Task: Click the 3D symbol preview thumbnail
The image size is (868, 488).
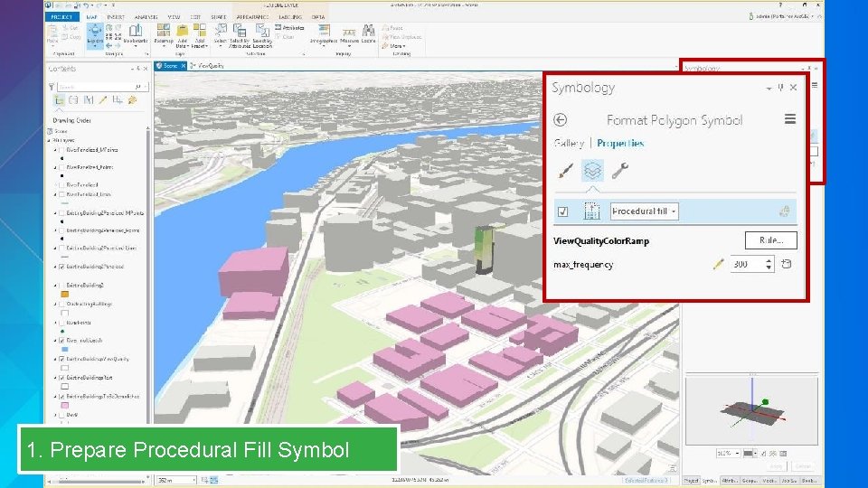Action: [751, 410]
